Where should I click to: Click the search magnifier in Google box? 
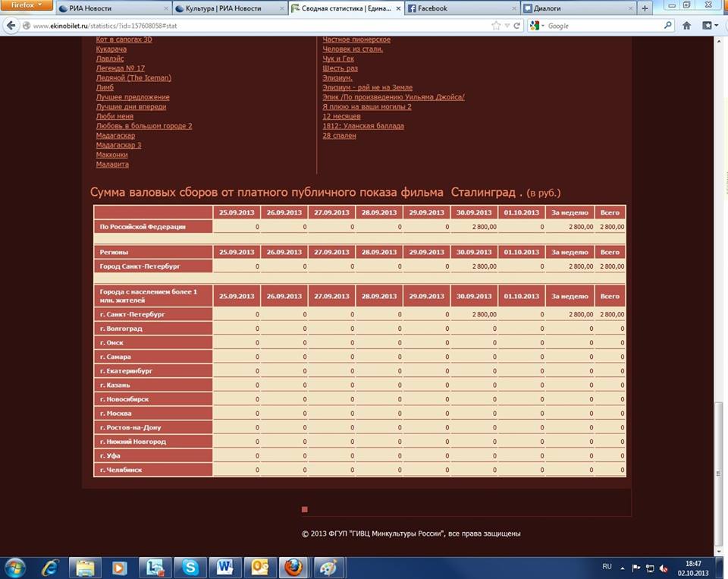pos(667,25)
